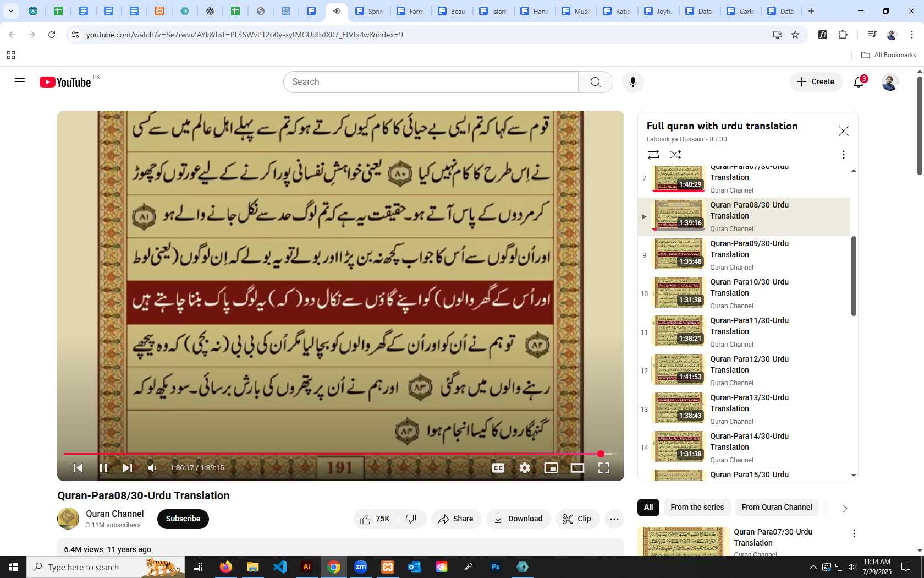This screenshot has height=578, width=924.
Task: Switch to the Islam tab
Action: 493,11
